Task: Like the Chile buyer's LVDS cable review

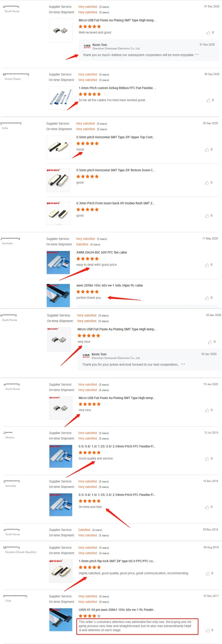Action: click(208, 631)
